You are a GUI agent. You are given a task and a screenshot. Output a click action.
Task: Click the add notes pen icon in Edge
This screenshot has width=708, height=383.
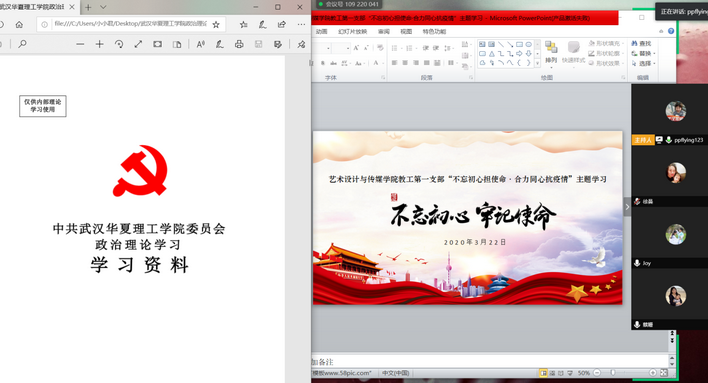tap(262, 24)
